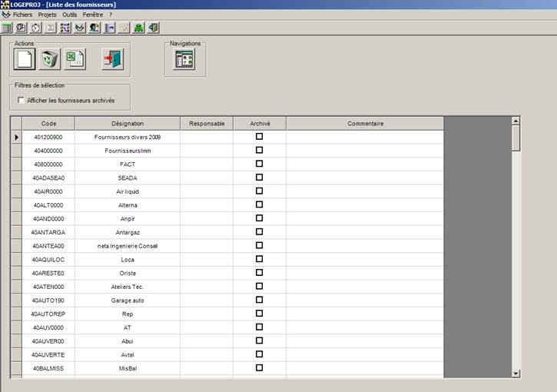Open the Navigations panel icon
This screenshot has width=557, height=392.
tap(184, 59)
